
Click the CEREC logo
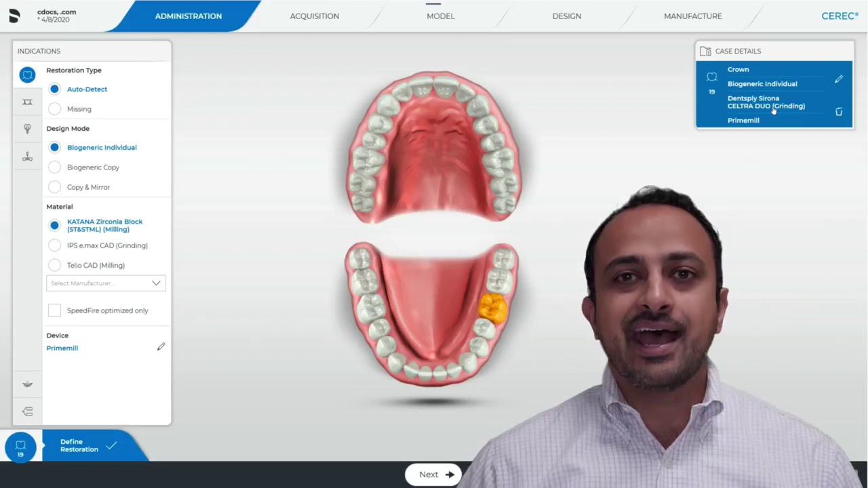coord(840,16)
